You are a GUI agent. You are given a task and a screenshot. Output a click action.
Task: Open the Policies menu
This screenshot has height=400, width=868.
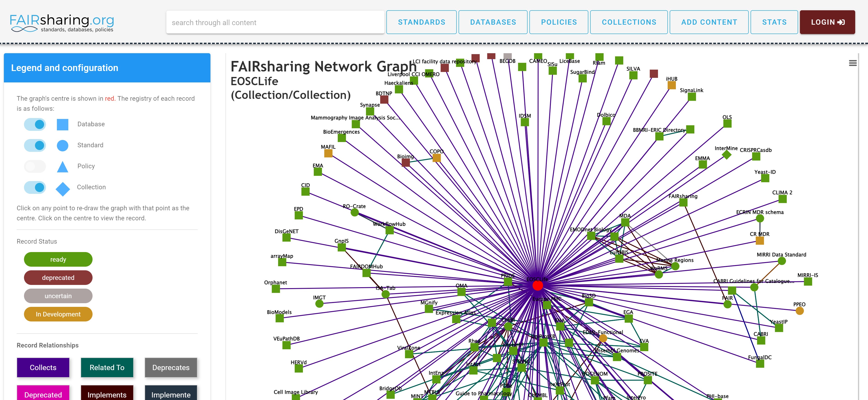point(559,22)
